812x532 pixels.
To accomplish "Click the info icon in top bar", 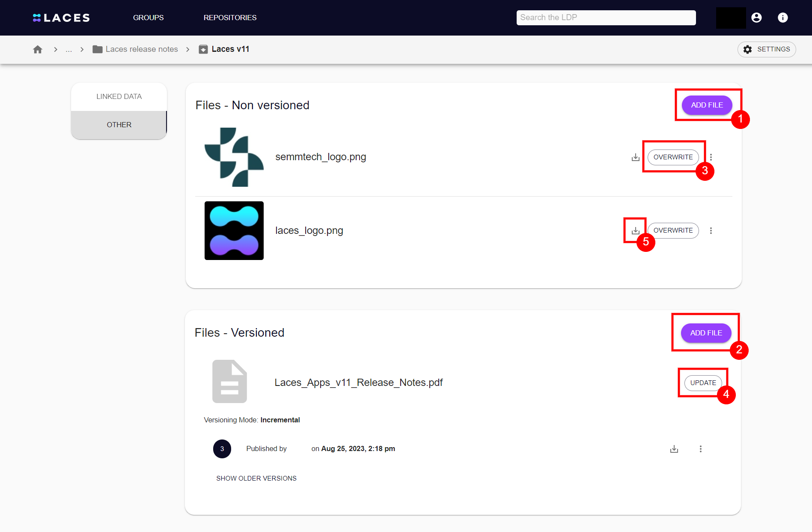I will point(782,18).
